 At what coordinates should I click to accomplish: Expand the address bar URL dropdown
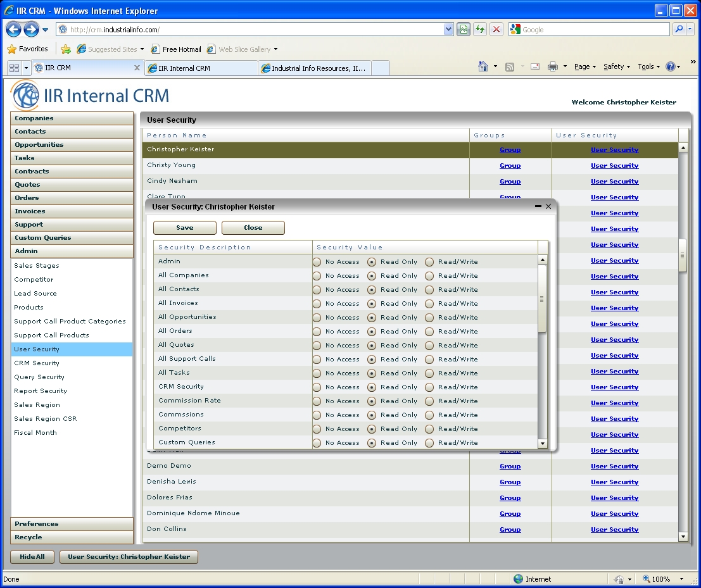pos(449,29)
